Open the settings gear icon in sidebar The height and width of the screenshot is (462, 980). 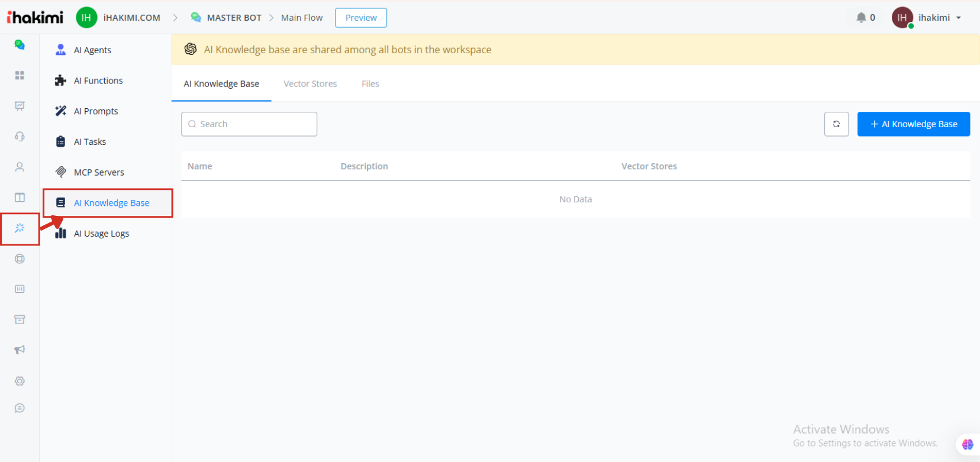tap(20, 381)
